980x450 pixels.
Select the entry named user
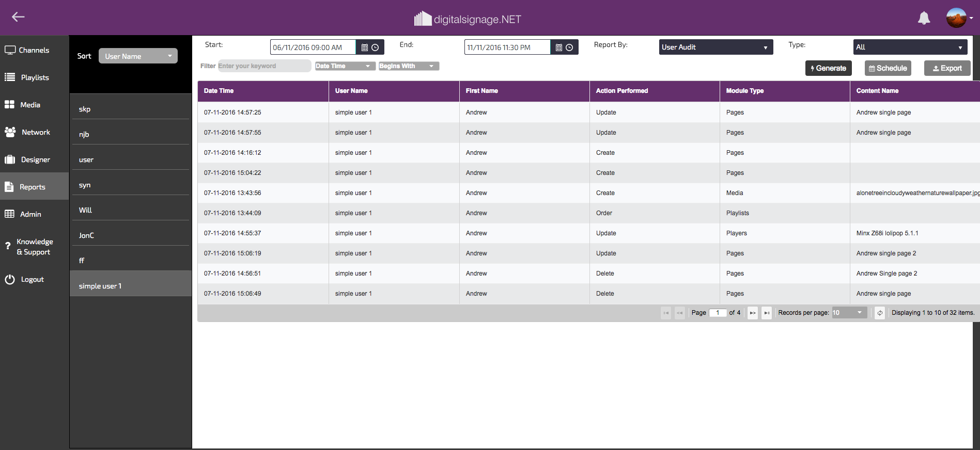click(x=130, y=159)
